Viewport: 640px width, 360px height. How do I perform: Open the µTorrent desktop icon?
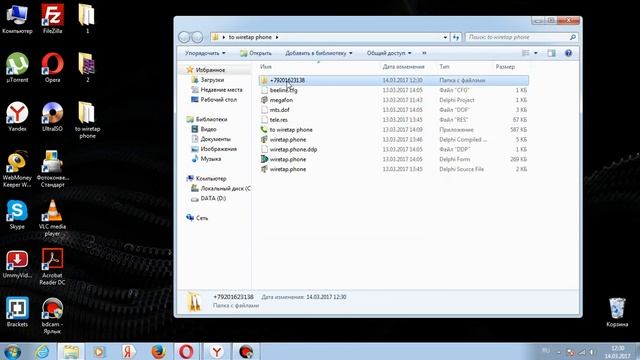pyautogui.click(x=17, y=67)
